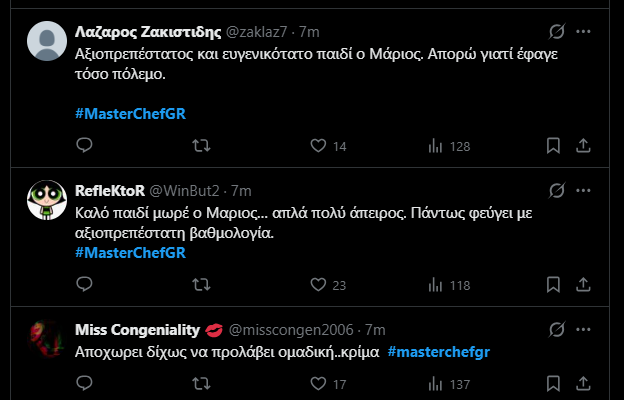Open more options for Miss Congeniality's tweet
The width and height of the screenshot is (624, 400).
point(585,329)
